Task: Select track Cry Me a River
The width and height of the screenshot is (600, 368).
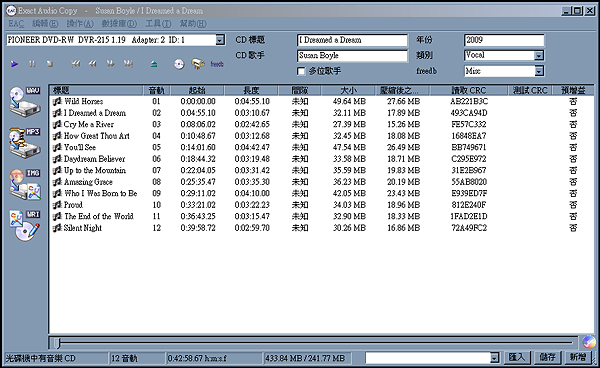Action: [88, 125]
